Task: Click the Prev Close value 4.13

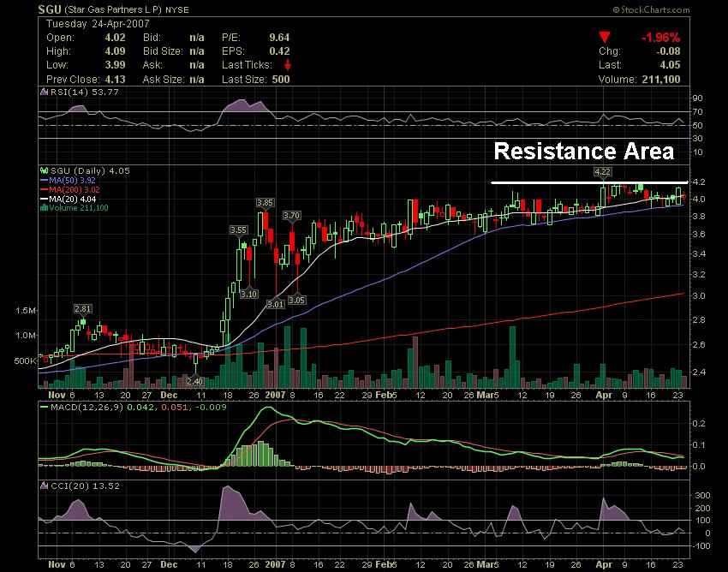Action: point(115,80)
